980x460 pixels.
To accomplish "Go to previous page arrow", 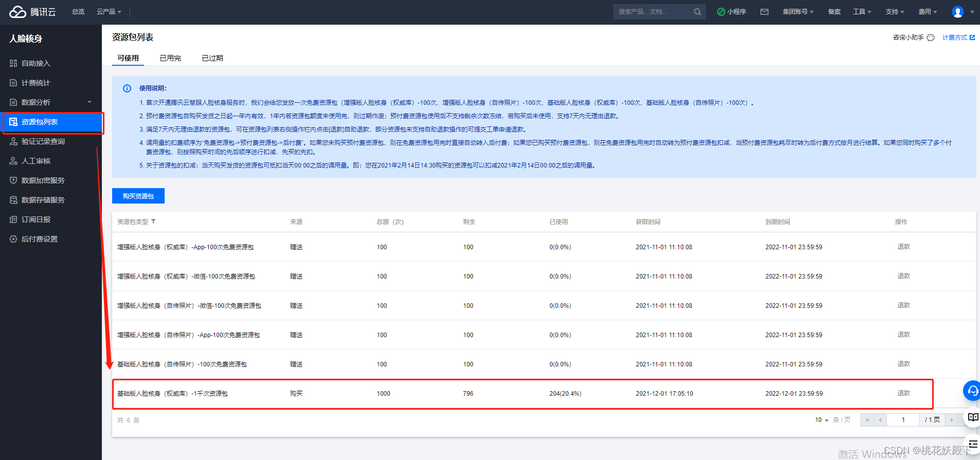I will tap(880, 420).
